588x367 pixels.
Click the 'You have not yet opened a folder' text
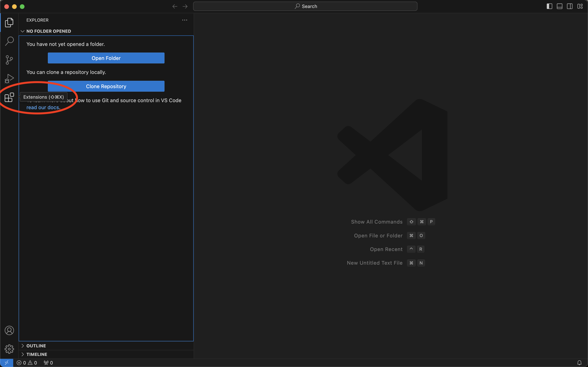(66, 44)
